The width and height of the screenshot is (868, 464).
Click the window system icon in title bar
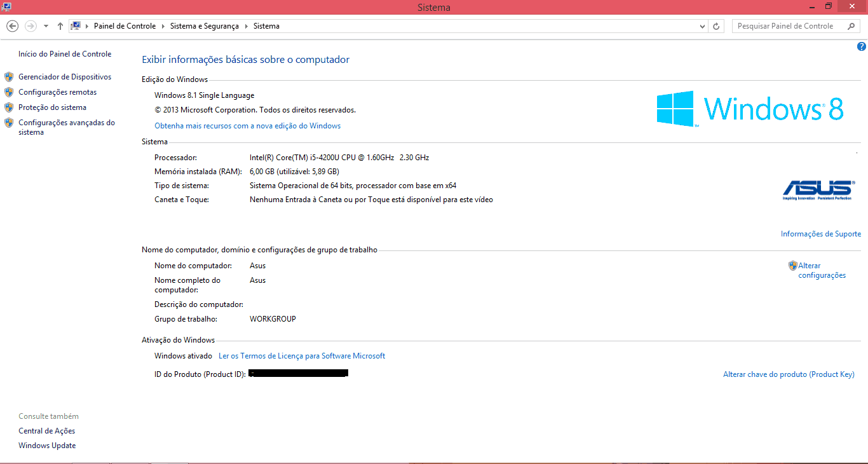coord(6,6)
